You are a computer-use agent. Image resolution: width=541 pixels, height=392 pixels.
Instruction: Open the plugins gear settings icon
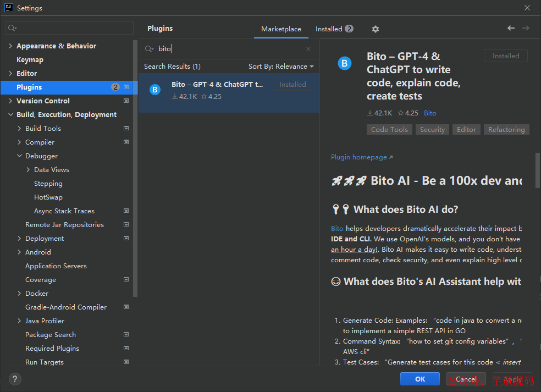pyautogui.click(x=376, y=29)
